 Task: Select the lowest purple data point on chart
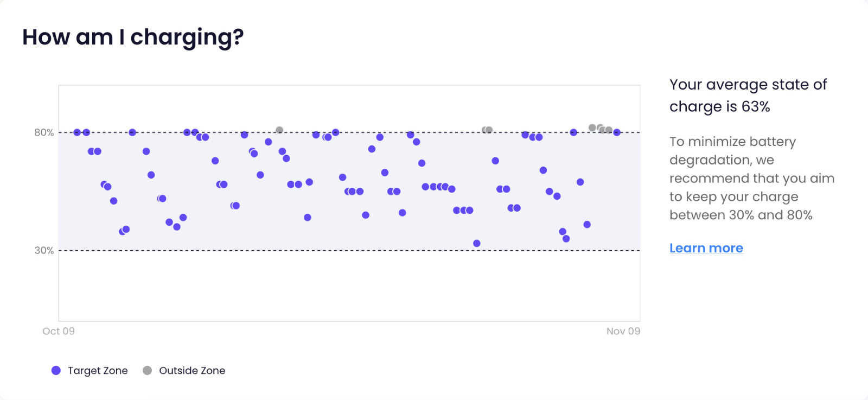[477, 243]
